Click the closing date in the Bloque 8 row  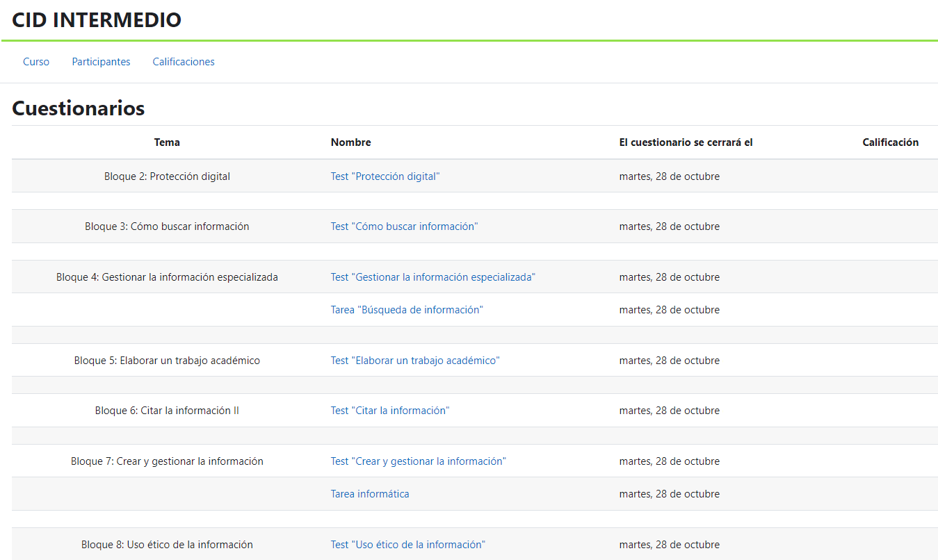click(x=670, y=545)
